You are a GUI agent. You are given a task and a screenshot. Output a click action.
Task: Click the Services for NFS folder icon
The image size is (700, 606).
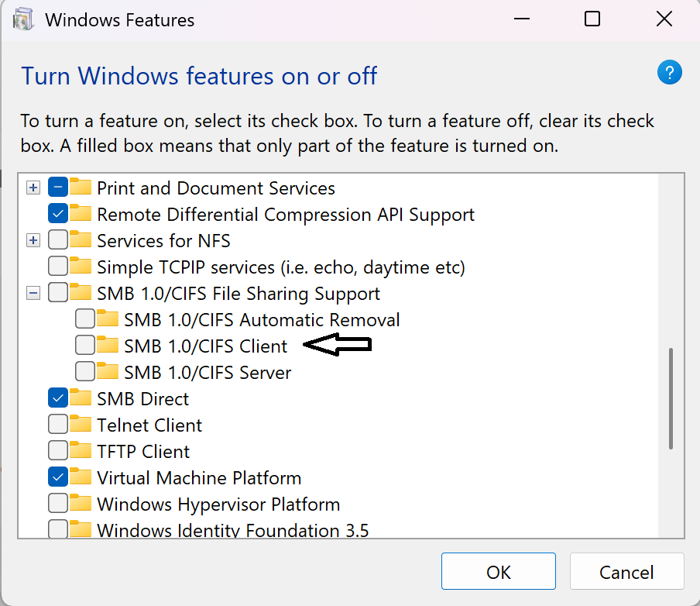[x=81, y=240]
